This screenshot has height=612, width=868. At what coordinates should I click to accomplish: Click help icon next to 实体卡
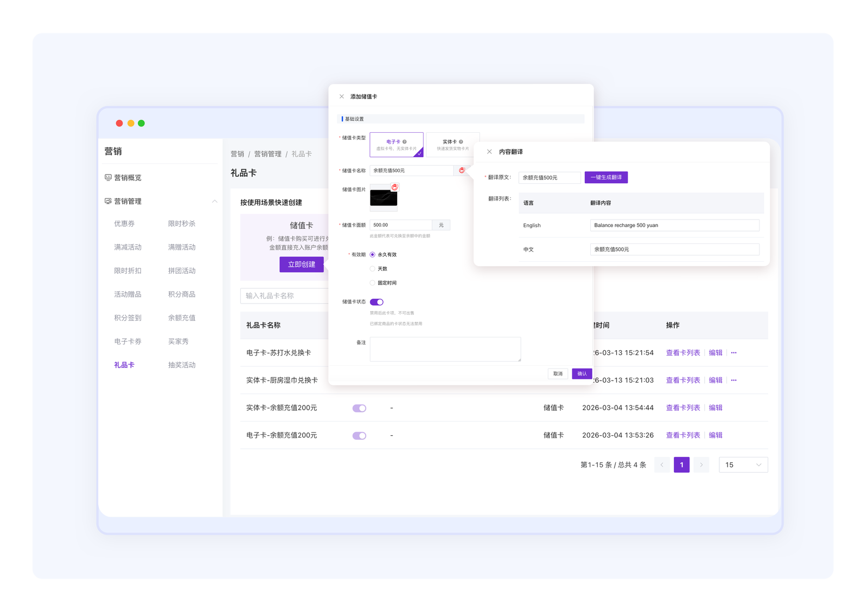(461, 142)
